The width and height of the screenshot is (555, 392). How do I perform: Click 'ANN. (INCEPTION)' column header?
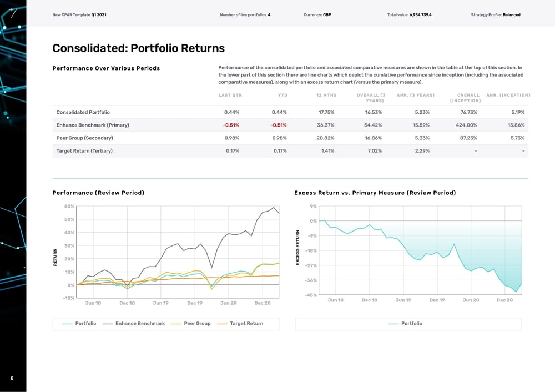pyautogui.click(x=508, y=96)
